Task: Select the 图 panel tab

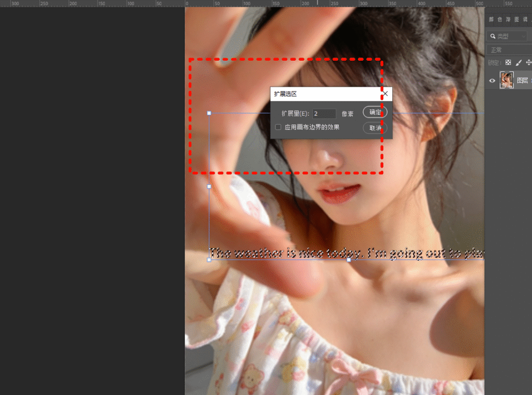Action: tap(517, 20)
